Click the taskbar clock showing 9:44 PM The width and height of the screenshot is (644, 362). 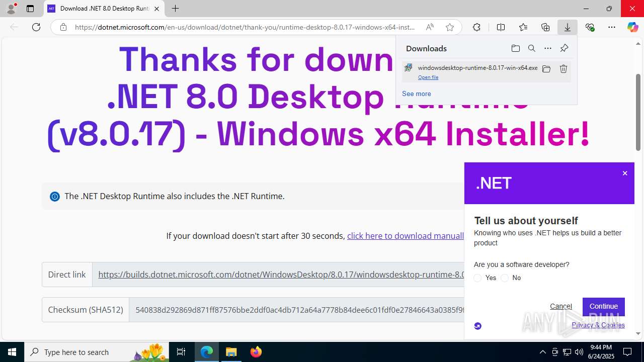601,352
